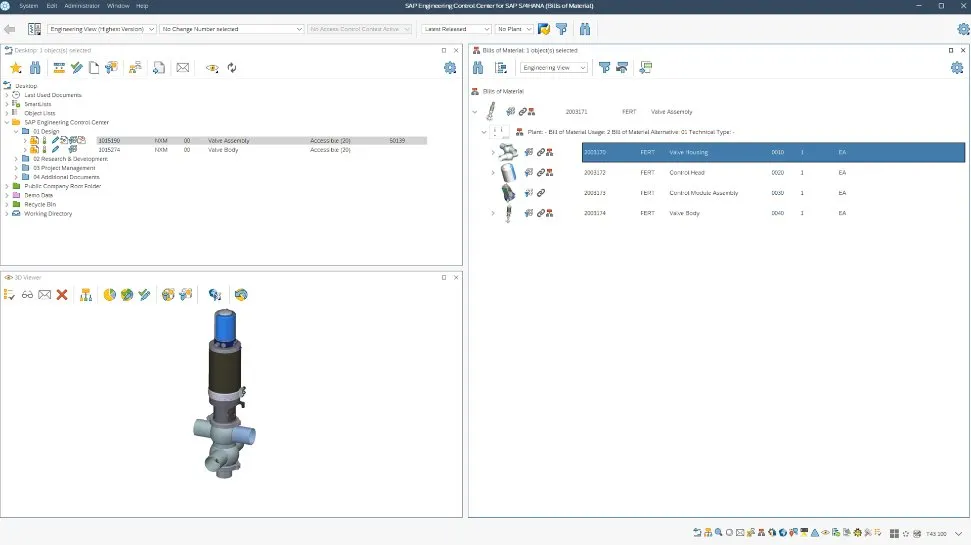Screen dimensions: 971x545
Task: Open the Window menu
Action: point(118,6)
